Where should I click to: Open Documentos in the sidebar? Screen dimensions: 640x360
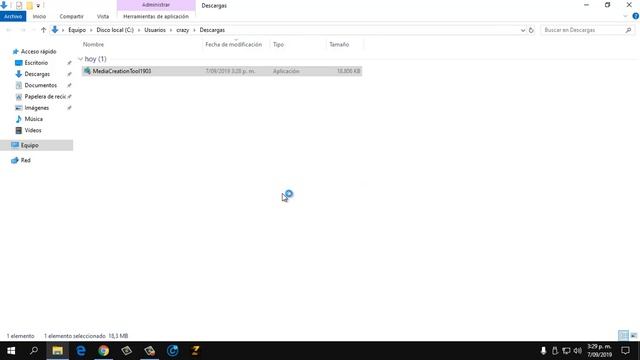(40, 85)
